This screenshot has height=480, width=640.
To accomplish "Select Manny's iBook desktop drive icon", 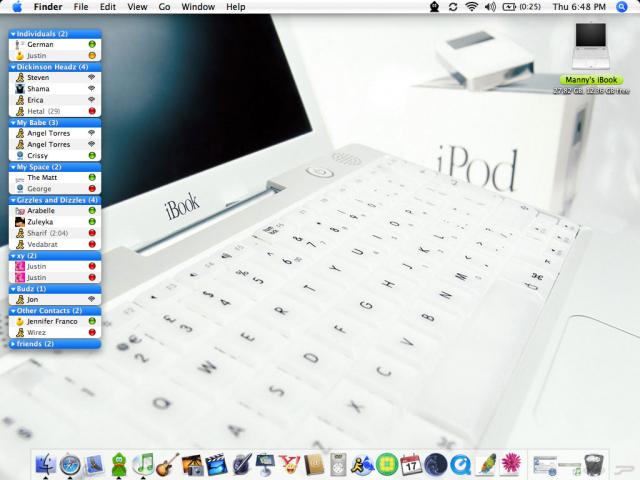I will [591, 46].
